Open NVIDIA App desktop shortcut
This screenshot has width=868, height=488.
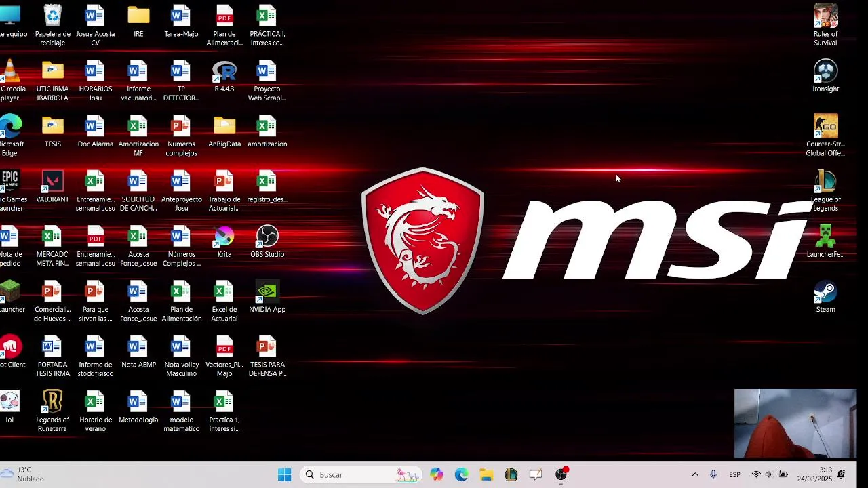[x=267, y=296]
